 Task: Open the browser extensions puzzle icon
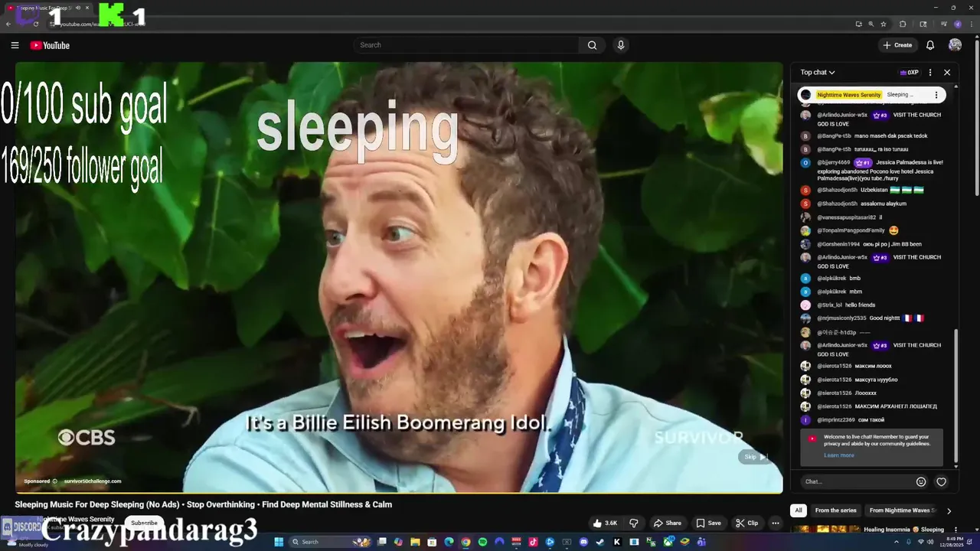tap(903, 24)
